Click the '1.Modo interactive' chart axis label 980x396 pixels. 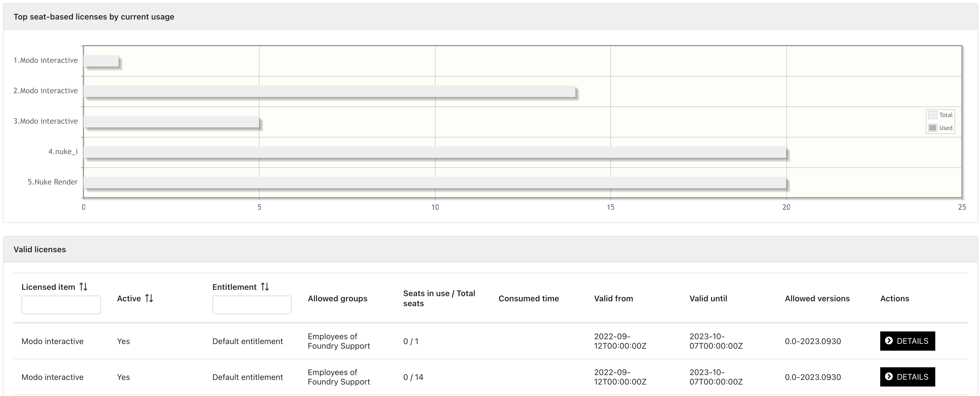pos(46,60)
